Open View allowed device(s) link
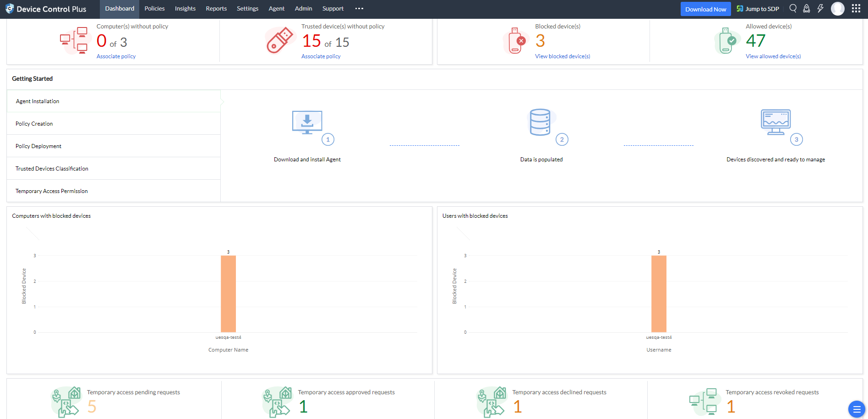This screenshot has height=419, width=868. click(x=773, y=56)
